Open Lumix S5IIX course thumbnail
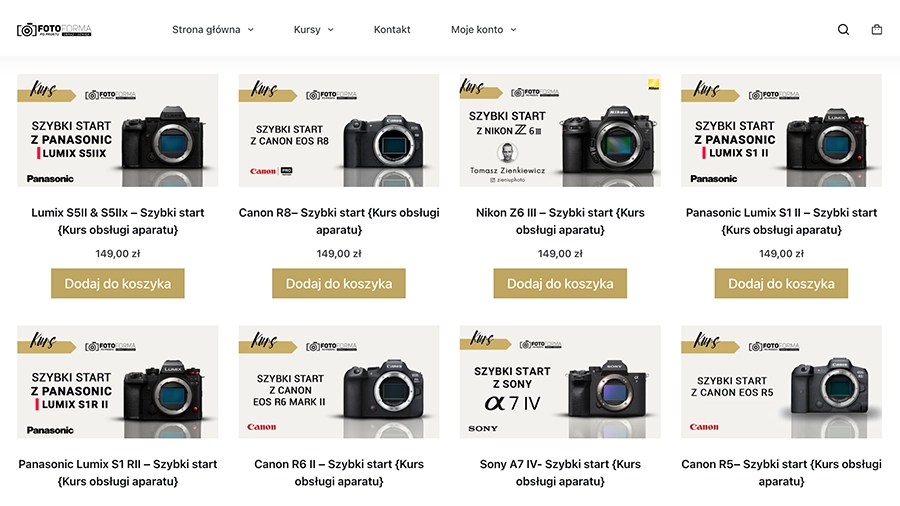The width and height of the screenshot is (900, 506). 118,130
